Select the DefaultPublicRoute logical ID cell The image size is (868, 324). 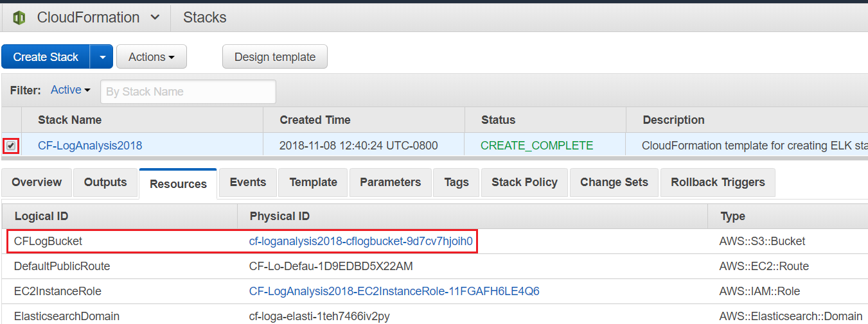pyautogui.click(x=62, y=266)
